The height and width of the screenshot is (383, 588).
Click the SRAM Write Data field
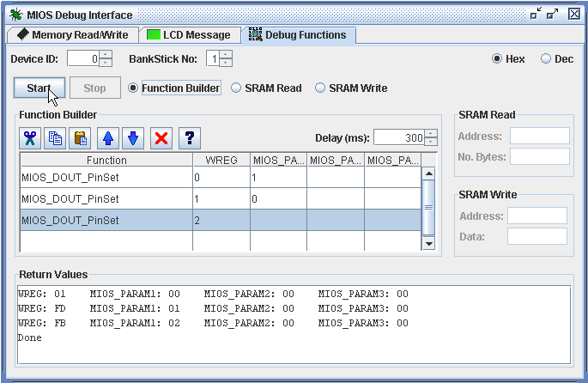click(x=537, y=236)
